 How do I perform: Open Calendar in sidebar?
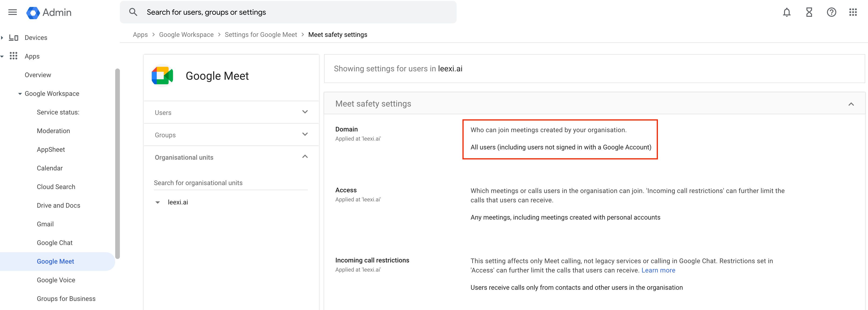(49, 168)
